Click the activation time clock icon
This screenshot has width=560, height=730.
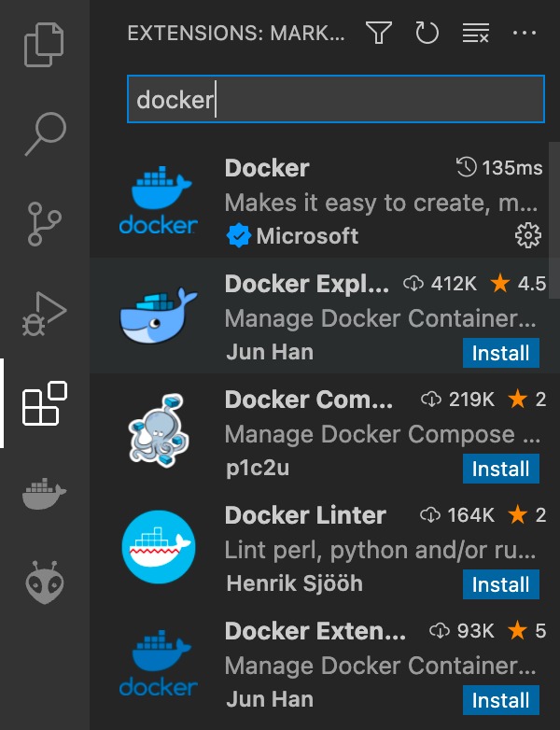[x=467, y=167]
